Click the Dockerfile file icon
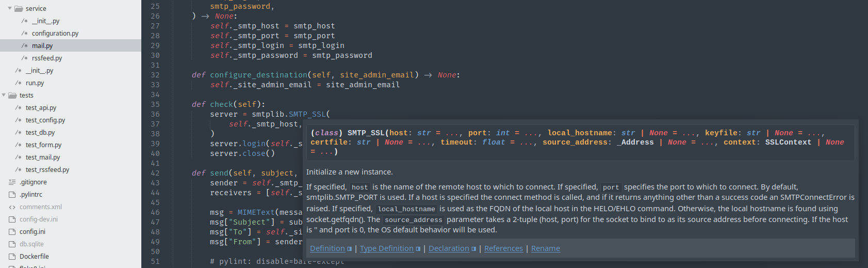The width and height of the screenshot is (868, 268). click(x=12, y=257)
